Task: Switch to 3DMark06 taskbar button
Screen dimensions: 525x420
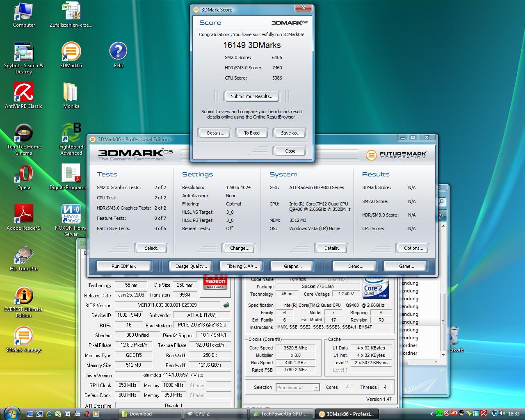Action: click(x=347, y=414)
